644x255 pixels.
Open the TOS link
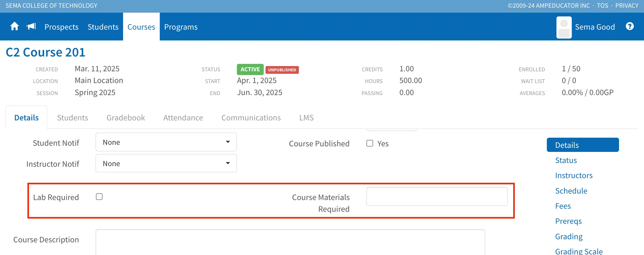click(x=602, y=6)
